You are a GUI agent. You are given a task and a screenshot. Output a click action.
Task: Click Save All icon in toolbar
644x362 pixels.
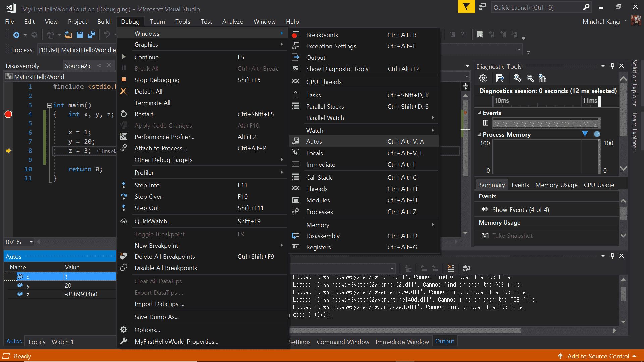pyautogui.click(x=91, y=35)
